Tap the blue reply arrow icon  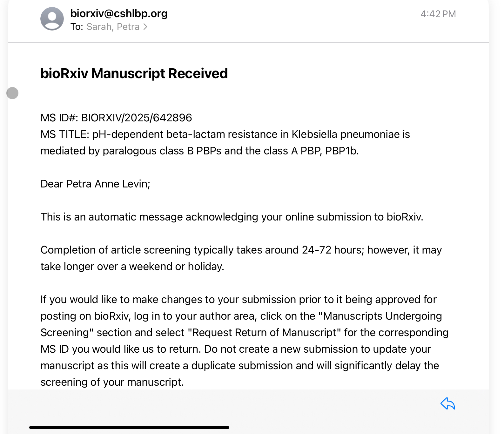click(x=447, y=404)
